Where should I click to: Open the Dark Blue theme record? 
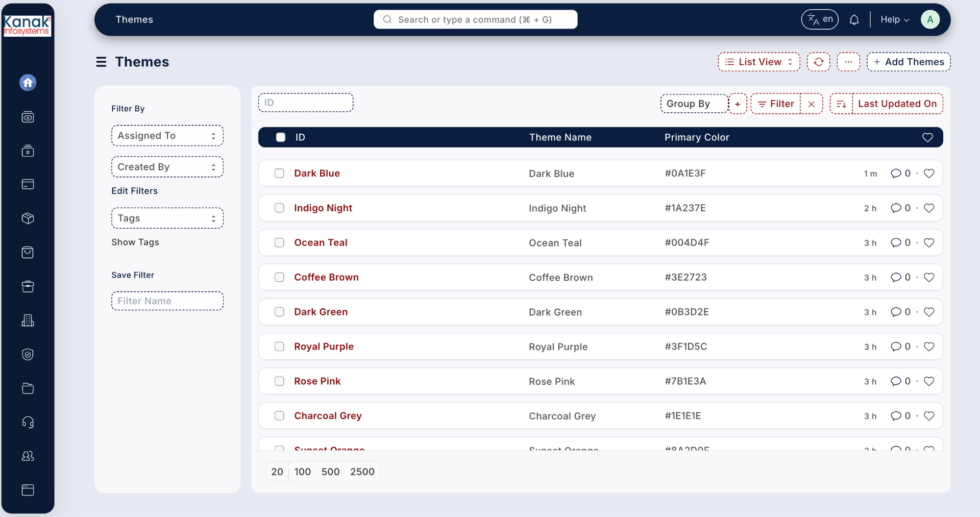(x=317, y=173)
